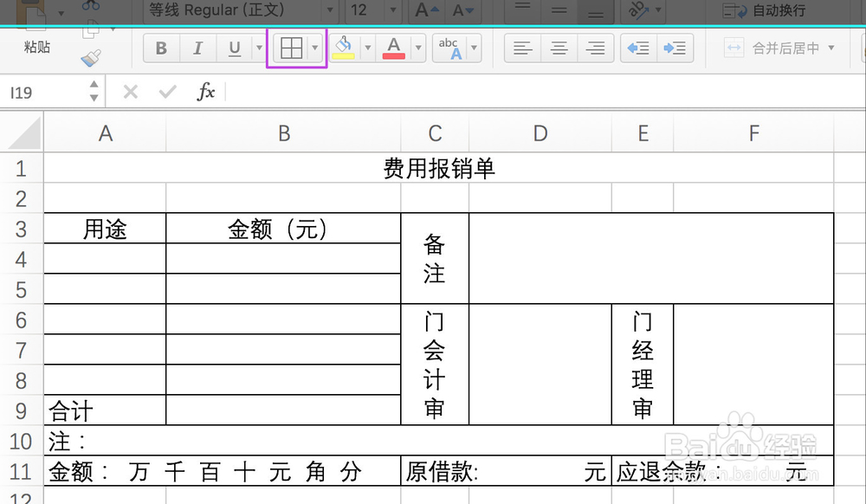Toggle underline formatting on
Image resolution: width=866 pixels, height=504 pixels.
click(x=232, y=48)
